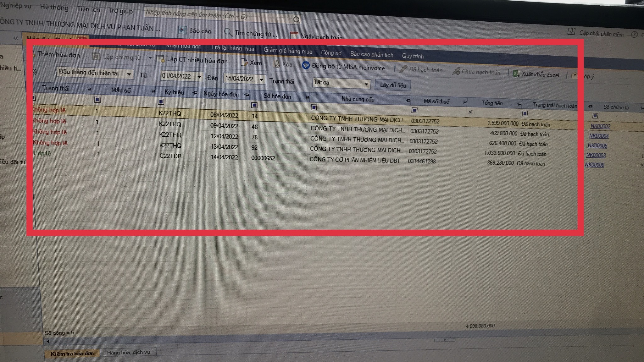Screen dimensions: 644x362
Task: Open filter operator for Trạng thái hạch toán
Action: point(525,113)
